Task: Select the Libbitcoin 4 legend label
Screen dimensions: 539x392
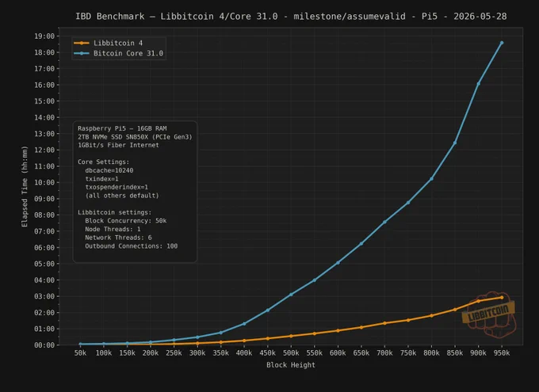Action: (118, 43)
